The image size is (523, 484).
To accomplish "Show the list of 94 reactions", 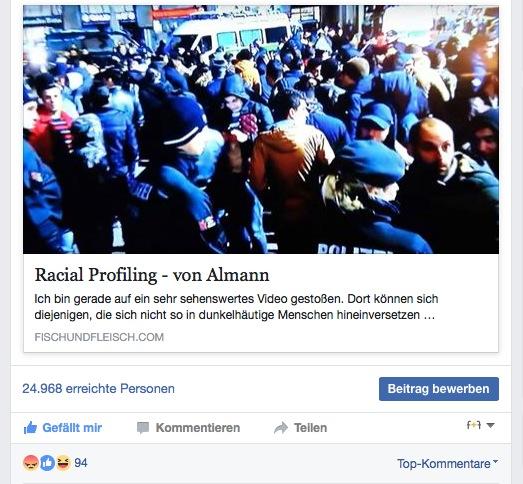I will point(81,463).
